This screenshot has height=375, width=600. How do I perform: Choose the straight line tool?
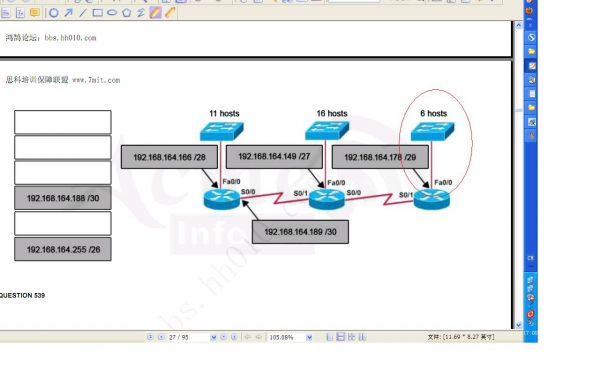[x=83, y=13]
